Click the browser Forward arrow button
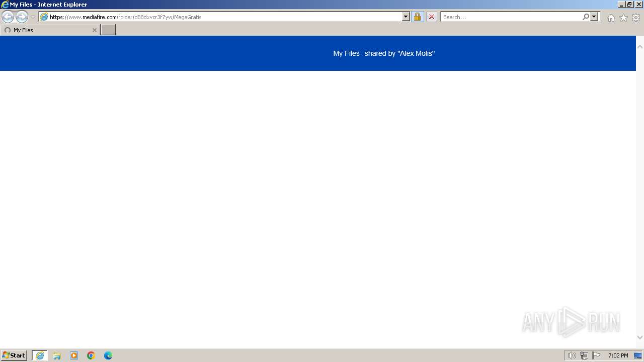The height and width of the screenshot is (362, 644). coord(22,17)
